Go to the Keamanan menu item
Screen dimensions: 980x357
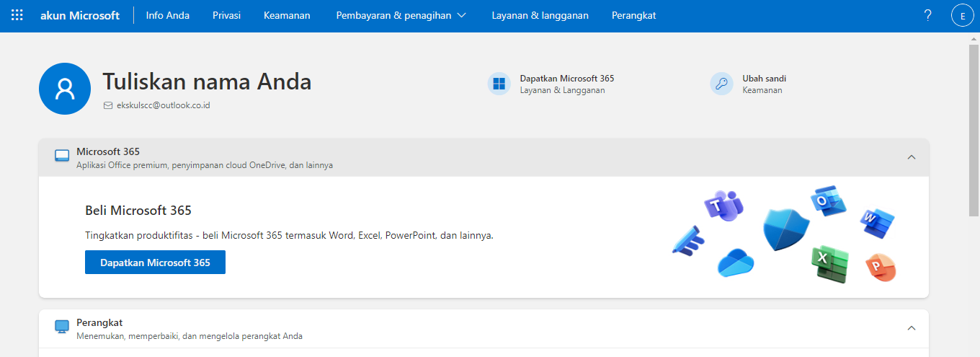287,15
